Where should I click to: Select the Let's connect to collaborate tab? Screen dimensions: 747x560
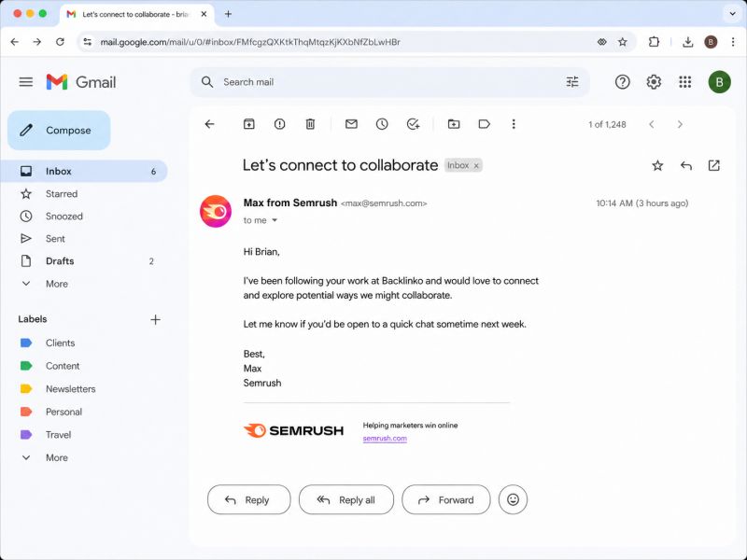click(136, 14)
